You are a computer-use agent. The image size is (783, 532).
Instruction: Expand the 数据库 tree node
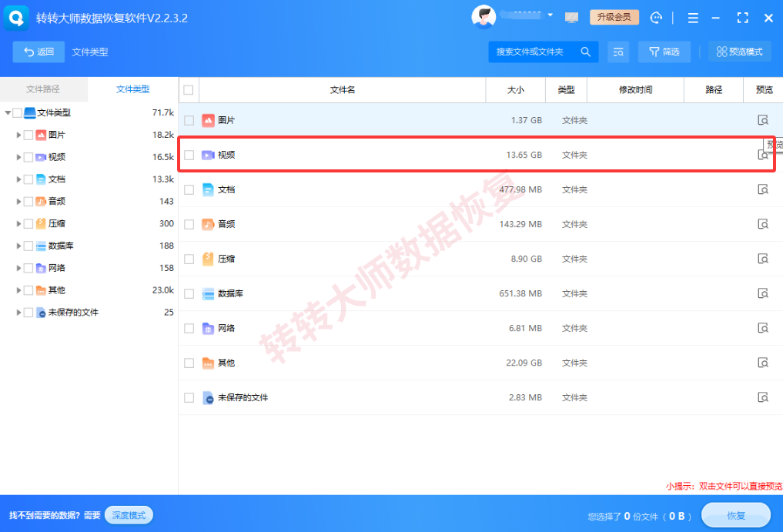[18, 246]
